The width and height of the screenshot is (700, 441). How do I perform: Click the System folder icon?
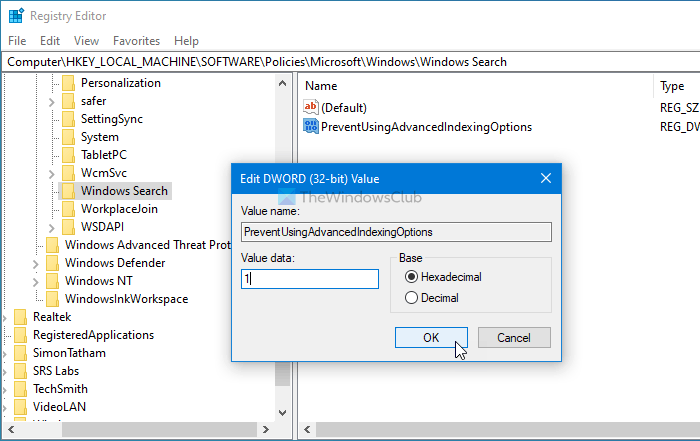tap(68, 137)
